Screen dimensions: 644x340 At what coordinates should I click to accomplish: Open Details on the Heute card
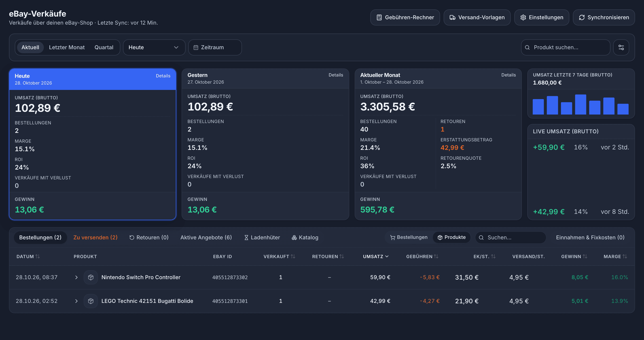click(x=163, y=76)
